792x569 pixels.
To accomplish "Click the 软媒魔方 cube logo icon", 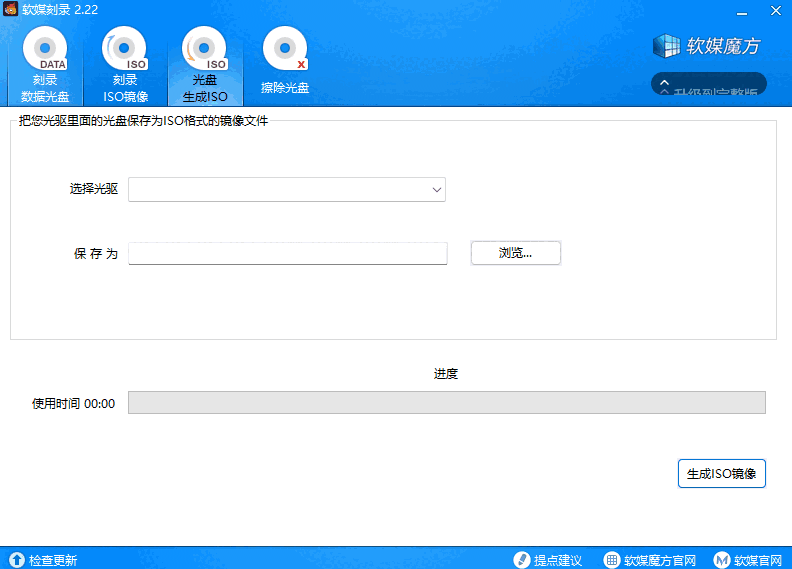I will coord(666,46).
